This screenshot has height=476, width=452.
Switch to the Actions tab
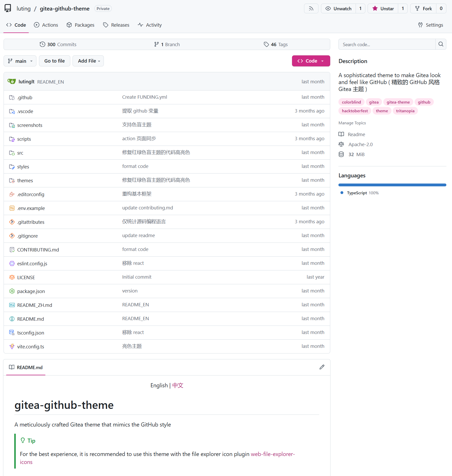[x=46, y=25]
